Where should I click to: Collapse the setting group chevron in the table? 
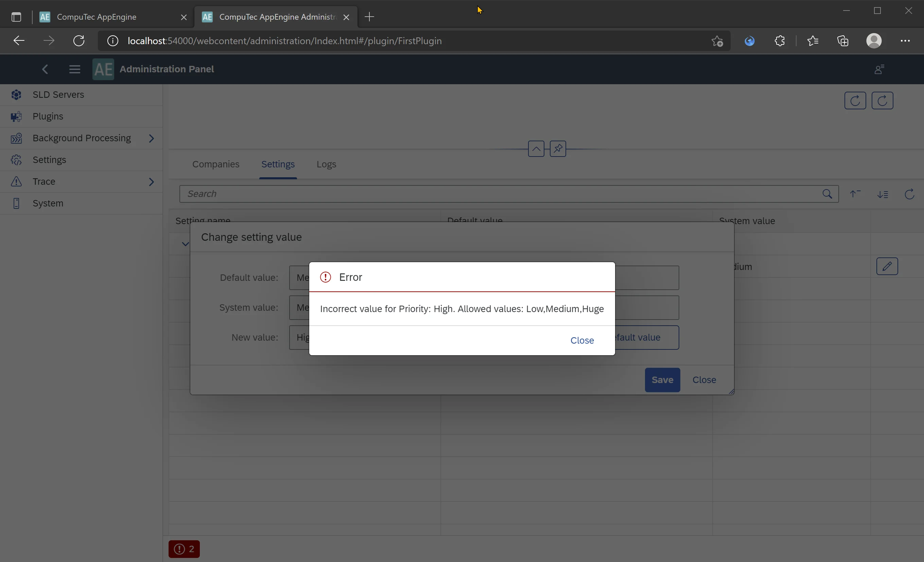pyautogui.click(x=185, y=243)
